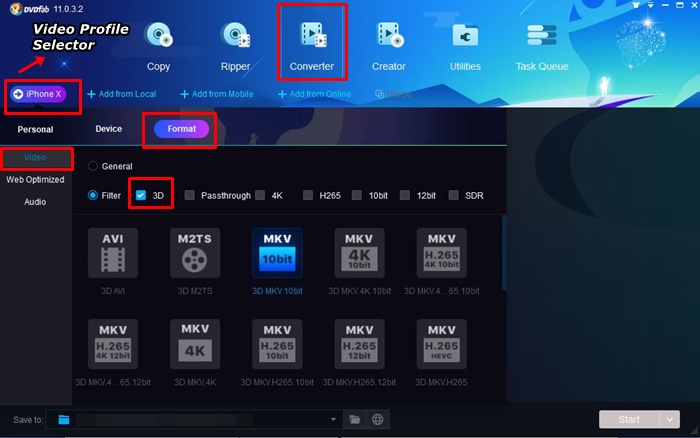
Task: Click the globe web icon
Action: pos(378,420)
